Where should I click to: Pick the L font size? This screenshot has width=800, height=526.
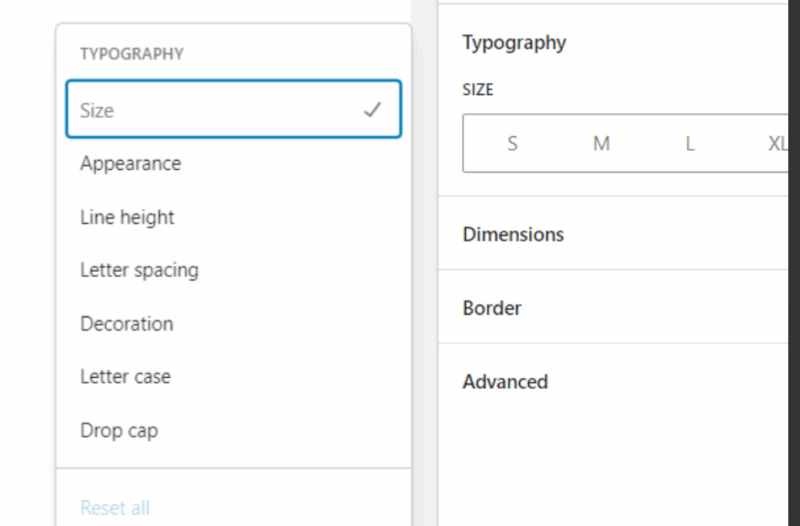[x=689, y=144]
